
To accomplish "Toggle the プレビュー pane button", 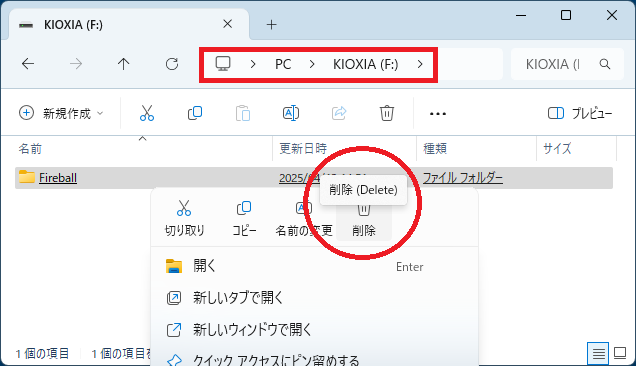I will [x=580, y=113].
